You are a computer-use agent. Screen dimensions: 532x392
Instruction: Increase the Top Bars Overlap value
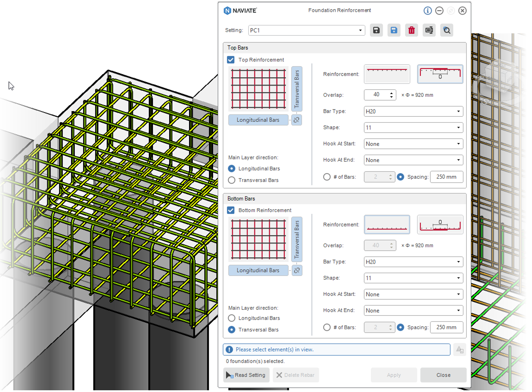coord(391,93)
